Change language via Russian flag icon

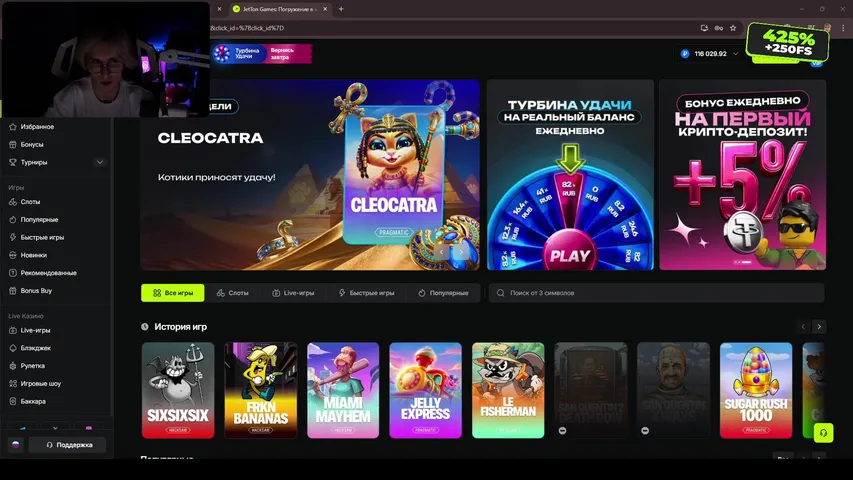pyautogui.click(x=15, y=445)
